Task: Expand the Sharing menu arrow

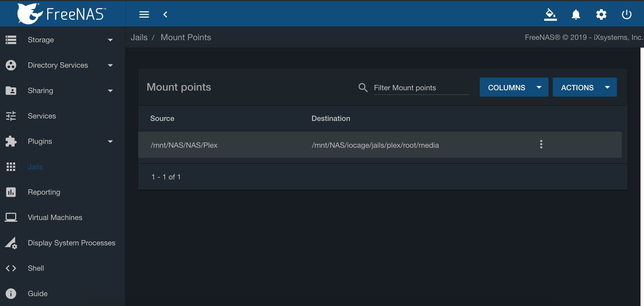Action: [110, 91]
